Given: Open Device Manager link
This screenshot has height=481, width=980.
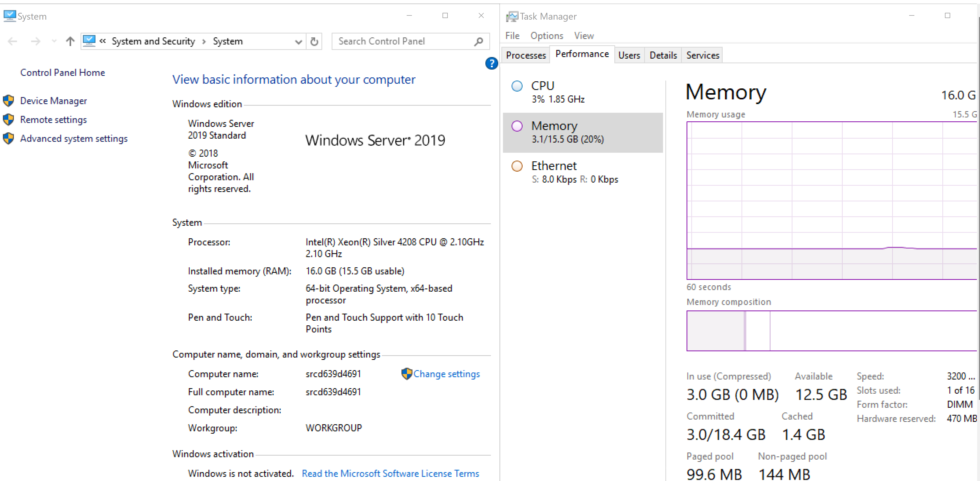Looking at the screenshot, I should [54, 101].
